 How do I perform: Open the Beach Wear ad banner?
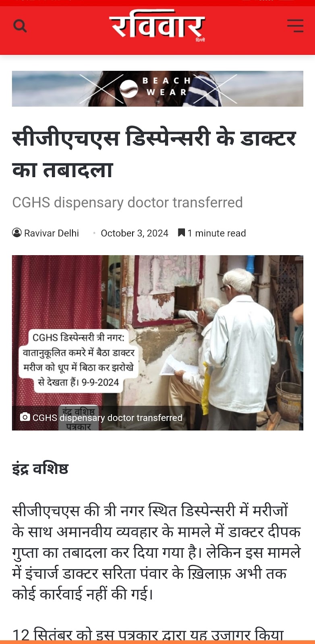(x=157, y=89)
